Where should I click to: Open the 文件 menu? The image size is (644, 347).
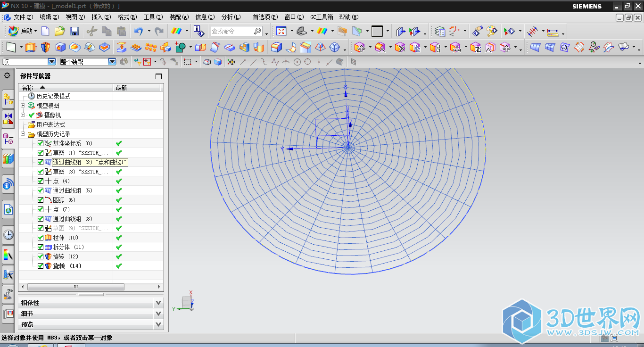pyautogui.click(x=23, y=17)
